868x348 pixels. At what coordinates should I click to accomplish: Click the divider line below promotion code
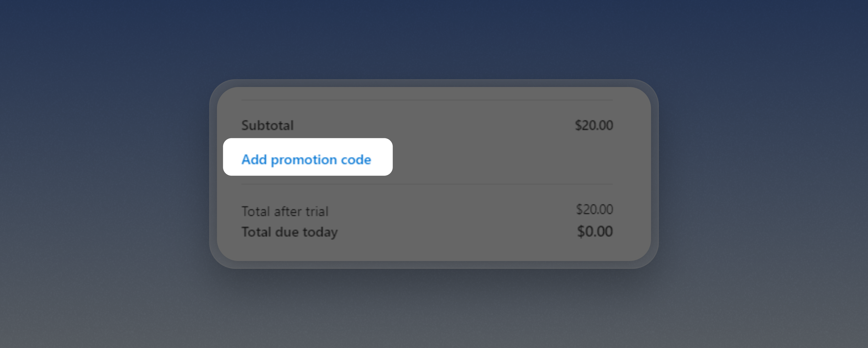[427, 184]
